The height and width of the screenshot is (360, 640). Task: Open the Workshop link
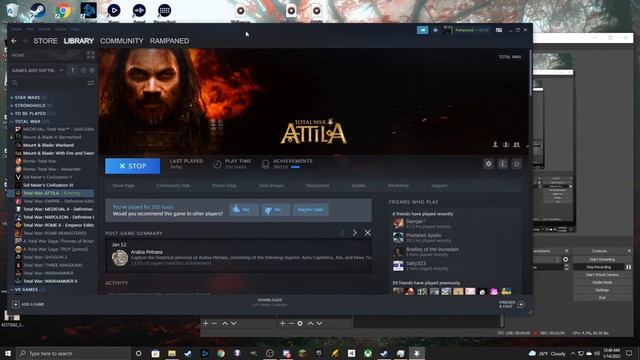click(x=398, y=186)
